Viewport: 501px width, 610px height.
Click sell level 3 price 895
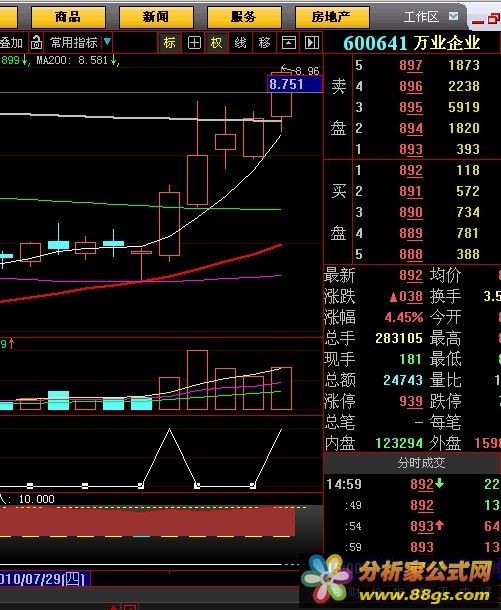click(x=411, y=107)
